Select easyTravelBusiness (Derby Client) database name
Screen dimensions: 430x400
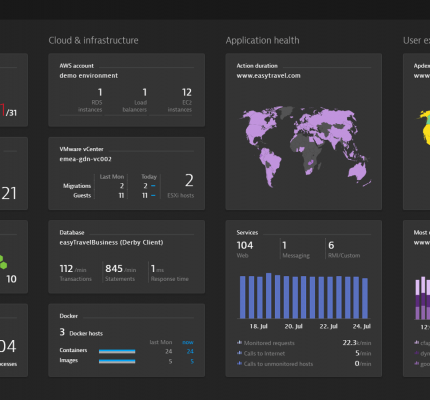pyautogui.click(x=111, y=242)
